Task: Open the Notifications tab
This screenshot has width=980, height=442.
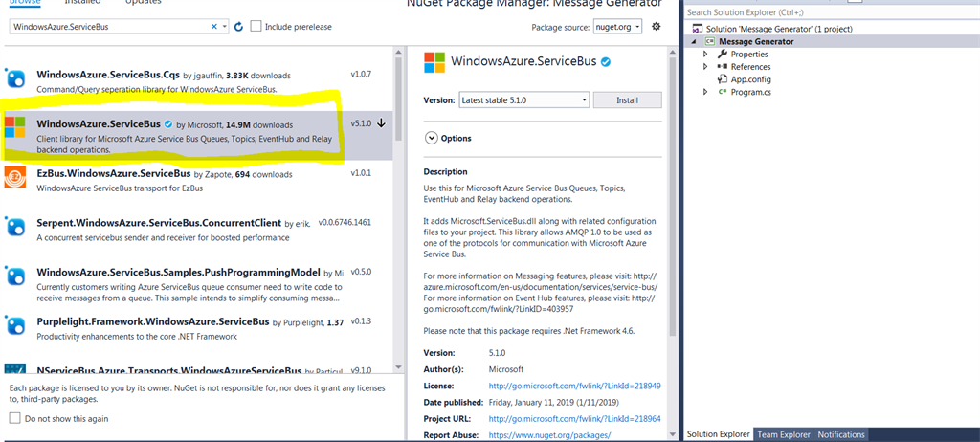Action: 841,434
